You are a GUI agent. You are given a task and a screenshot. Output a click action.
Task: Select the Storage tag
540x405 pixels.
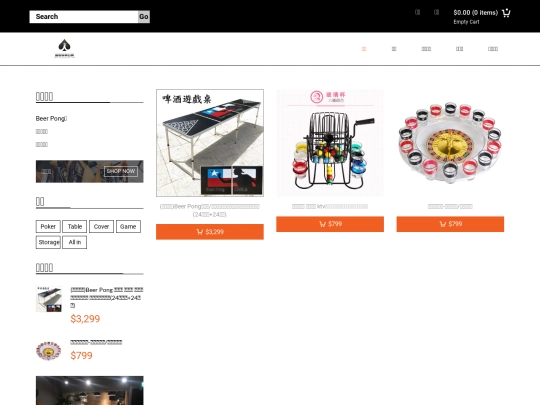click(48, 242)
